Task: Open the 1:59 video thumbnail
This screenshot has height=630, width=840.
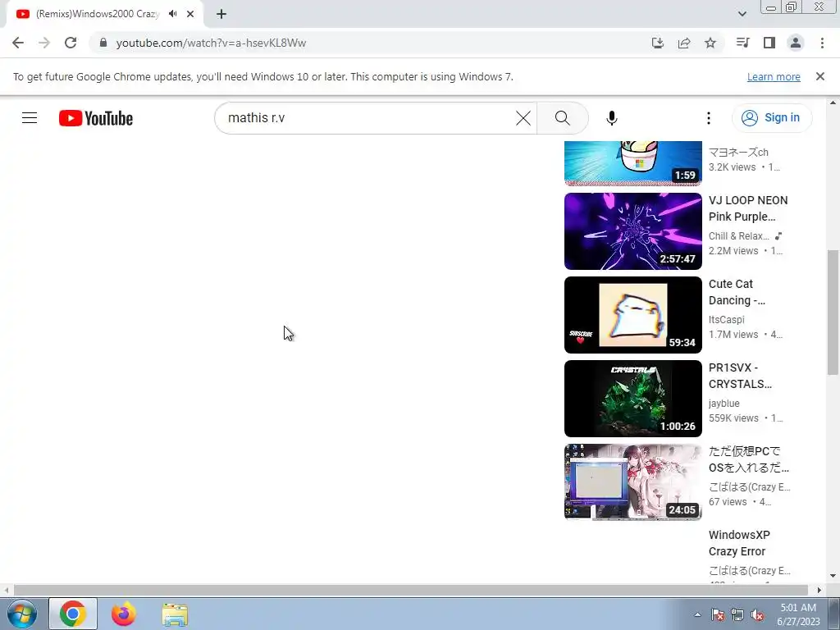Action: [632, 163]
